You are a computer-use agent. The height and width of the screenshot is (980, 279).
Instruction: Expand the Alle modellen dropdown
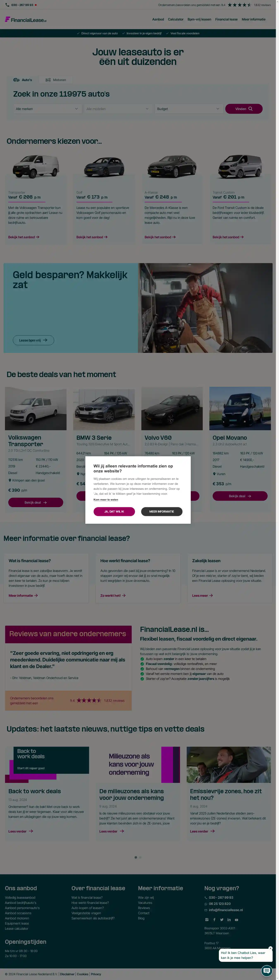[118, 109]
